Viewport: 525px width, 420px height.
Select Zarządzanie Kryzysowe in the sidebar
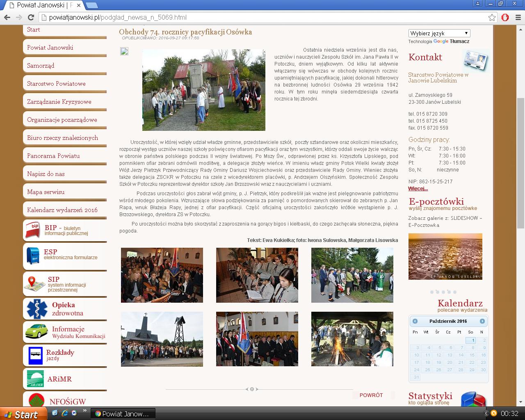tap(59, 102)
